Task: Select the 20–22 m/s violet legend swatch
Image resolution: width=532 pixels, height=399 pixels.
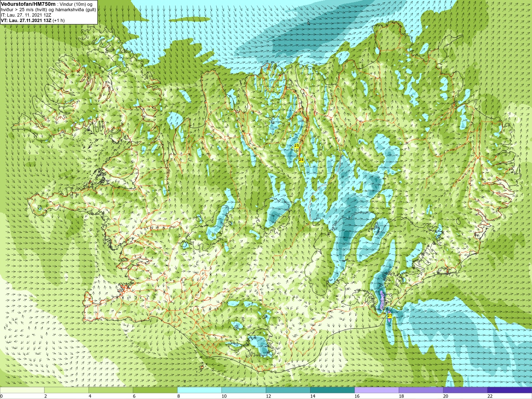Action: [465, 390]
